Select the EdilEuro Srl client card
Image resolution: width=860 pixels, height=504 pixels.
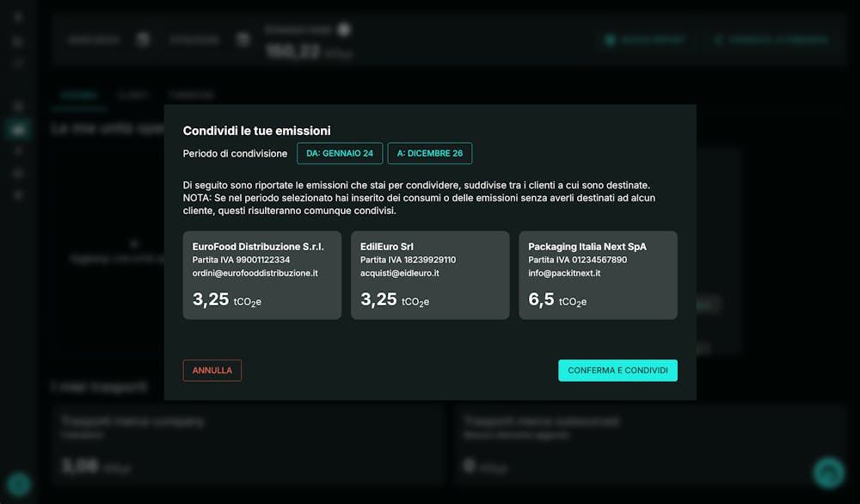430,274
